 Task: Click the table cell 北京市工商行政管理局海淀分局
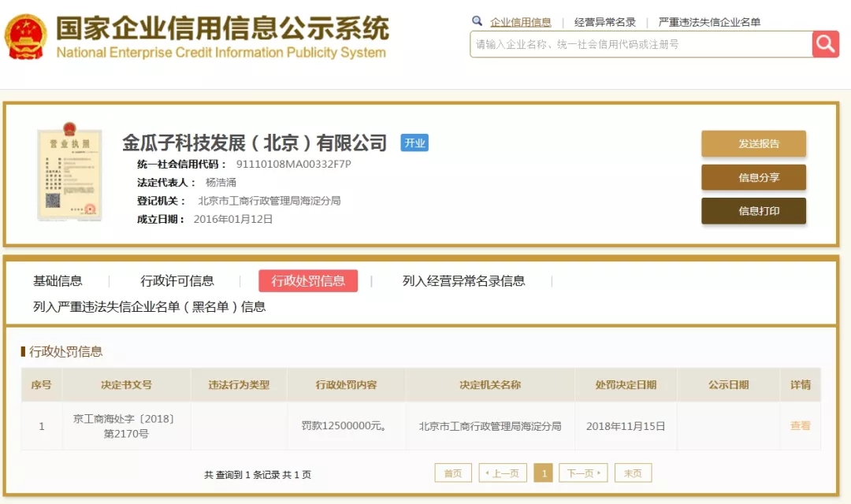tap(490, 426)
